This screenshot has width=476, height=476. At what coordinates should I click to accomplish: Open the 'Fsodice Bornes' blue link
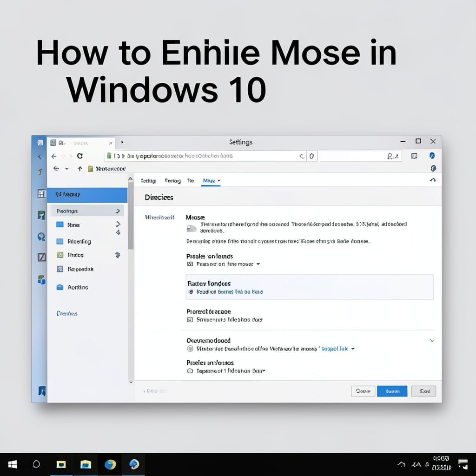tap(230, 292)
